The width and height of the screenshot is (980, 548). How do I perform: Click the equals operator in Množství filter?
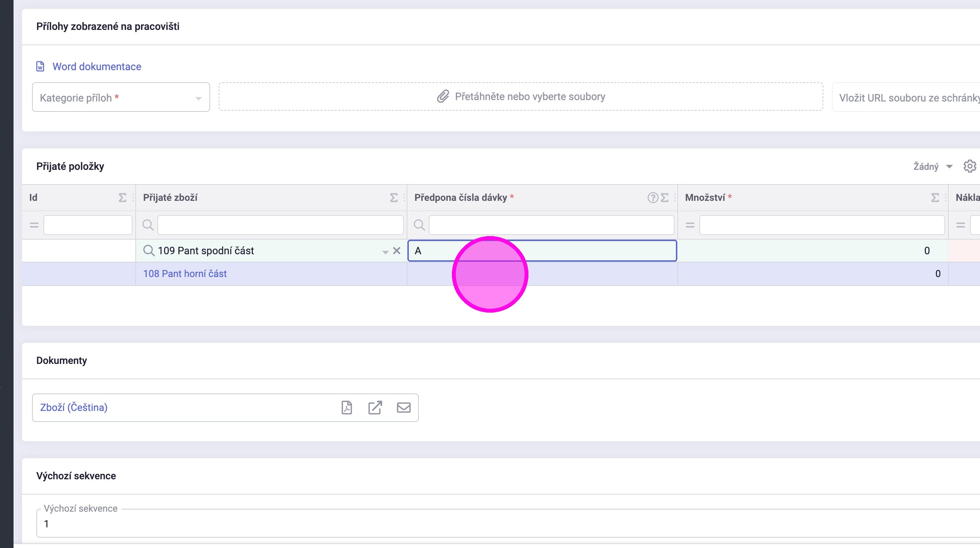tap(690, 225)
